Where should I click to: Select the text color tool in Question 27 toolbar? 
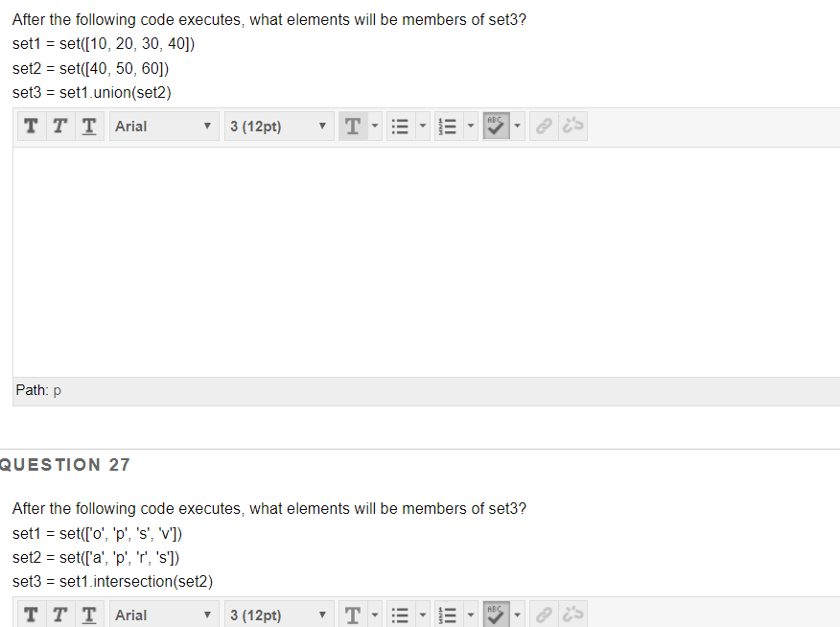pos(353,615)
